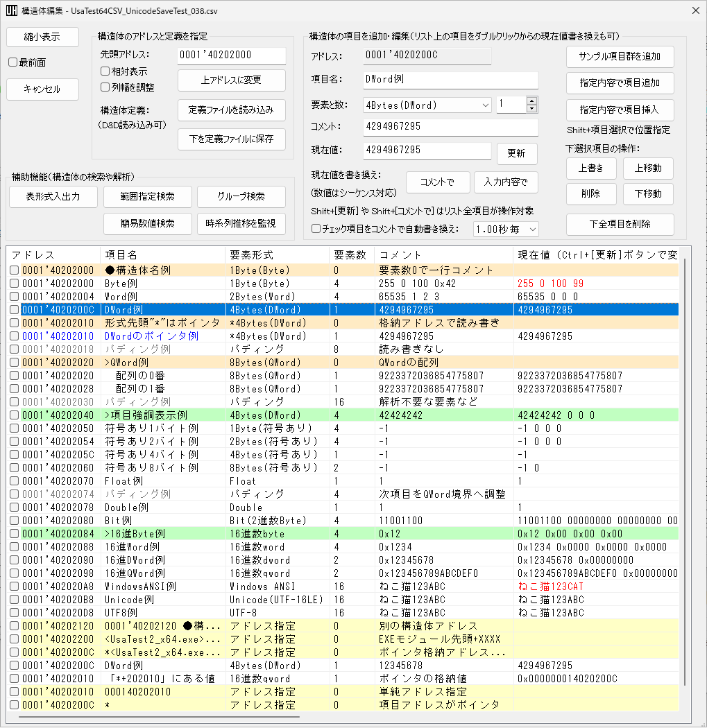The height and width of the screenshot is (728, 707).
Task: Open the 1.00秒毎 interval dropdown
Action: 506,229
